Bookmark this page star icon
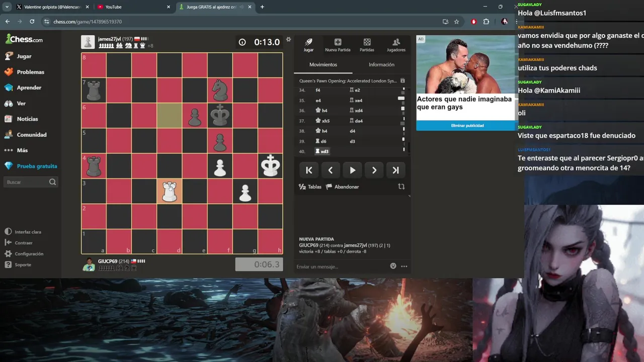The height and width of the screenshot is (362, 644). point(456,22)
